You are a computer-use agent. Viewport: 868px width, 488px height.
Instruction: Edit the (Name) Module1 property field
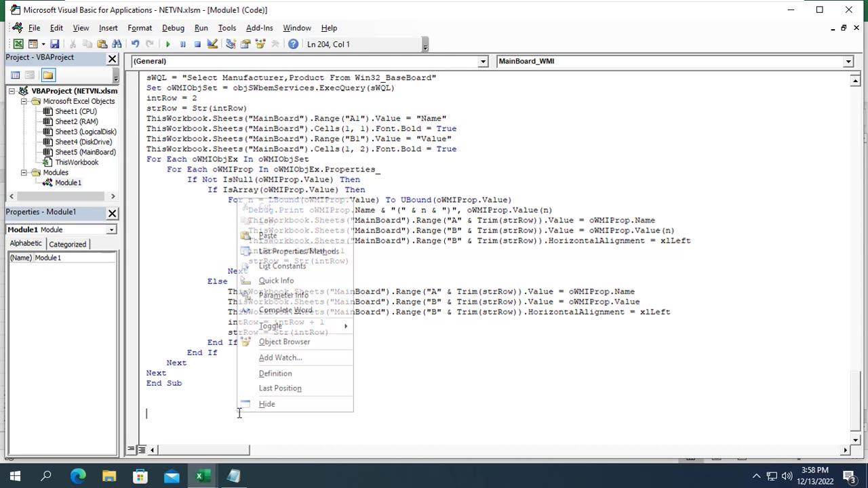pos(75,258)
